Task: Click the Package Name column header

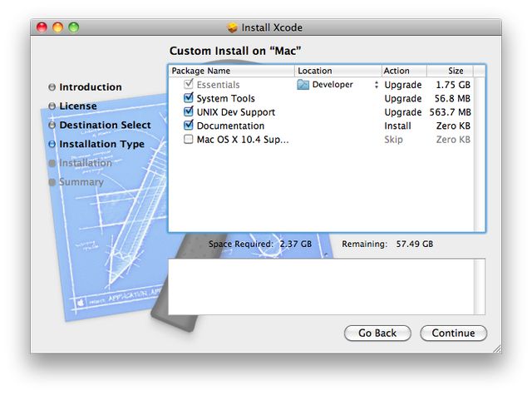Action: (231, 71)
